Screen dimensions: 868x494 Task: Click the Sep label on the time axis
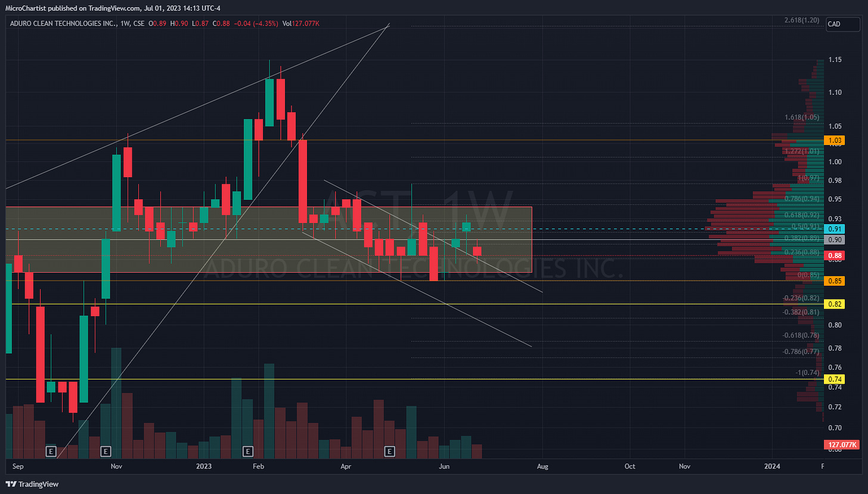tap(18, 465)
